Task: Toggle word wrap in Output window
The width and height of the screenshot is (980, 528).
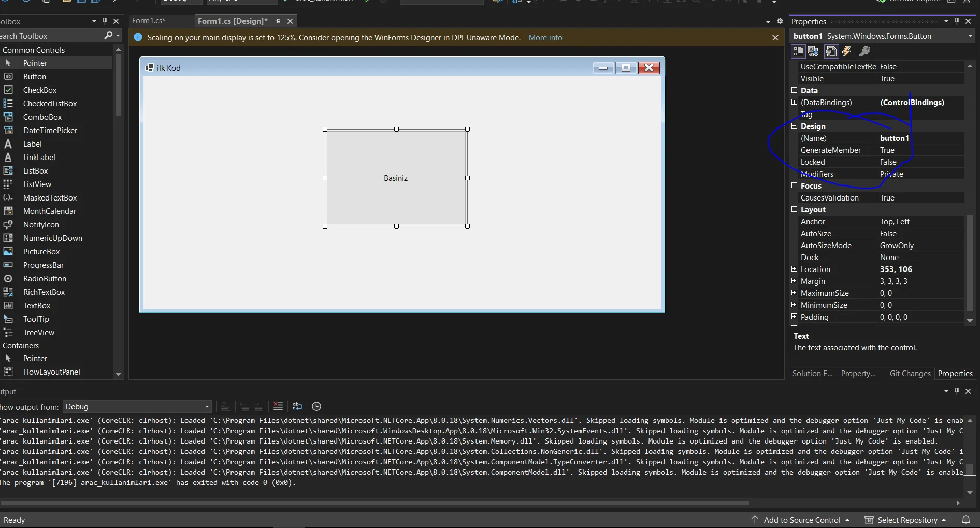Action: [297, 407]
